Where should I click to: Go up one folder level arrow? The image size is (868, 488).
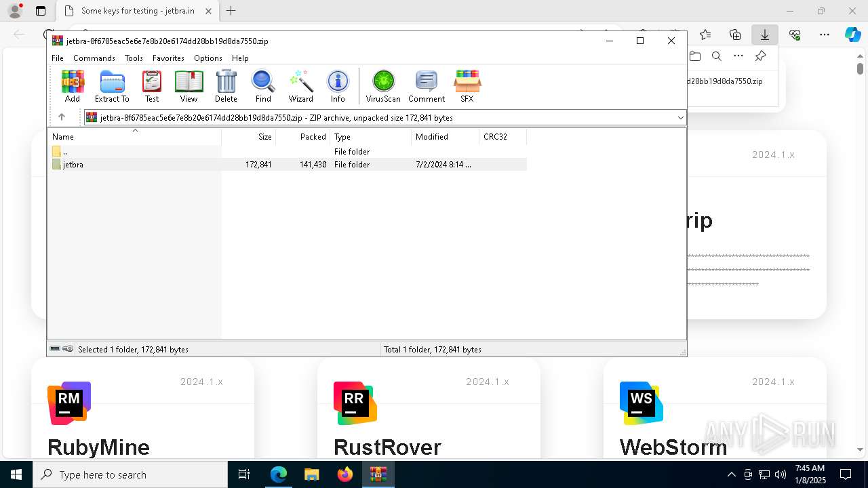click(x=62, y=117)
